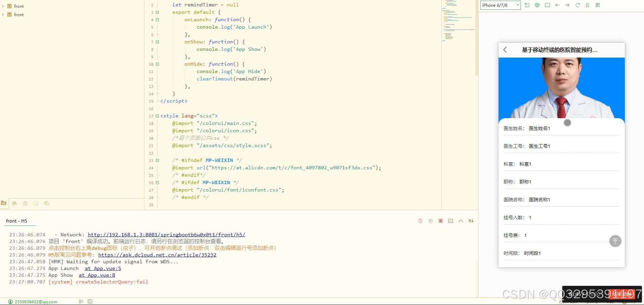644x305 pixels.
Task: Open the Network h5 URL link
Action: pos(167,235)
